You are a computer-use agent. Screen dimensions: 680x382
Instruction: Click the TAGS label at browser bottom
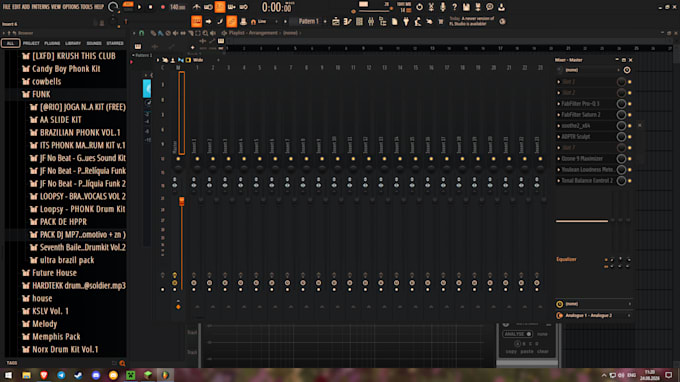coord(12,363)
